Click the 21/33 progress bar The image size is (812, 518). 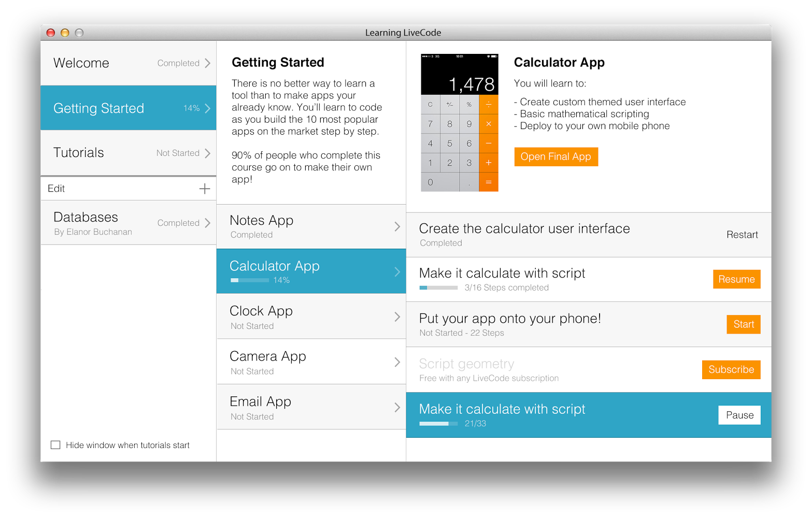(438, 424)
